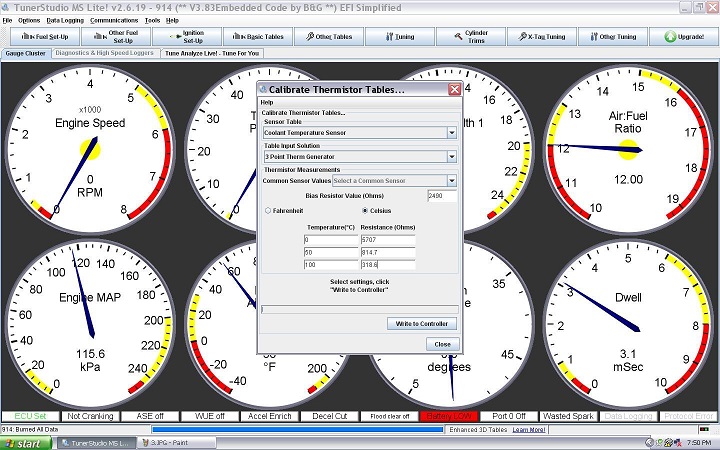Open the X-Tau Tuning toolbar button
This screenshot has width=720, height=450.
click(542, 37)
